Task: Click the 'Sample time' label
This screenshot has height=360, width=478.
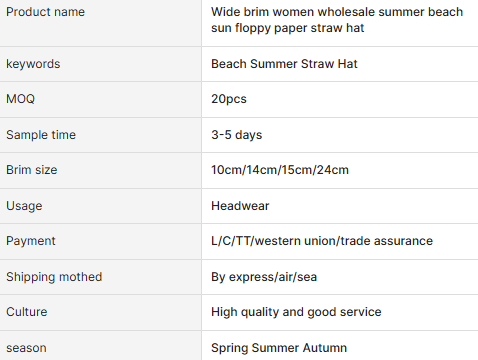Action: click(41, 135)
